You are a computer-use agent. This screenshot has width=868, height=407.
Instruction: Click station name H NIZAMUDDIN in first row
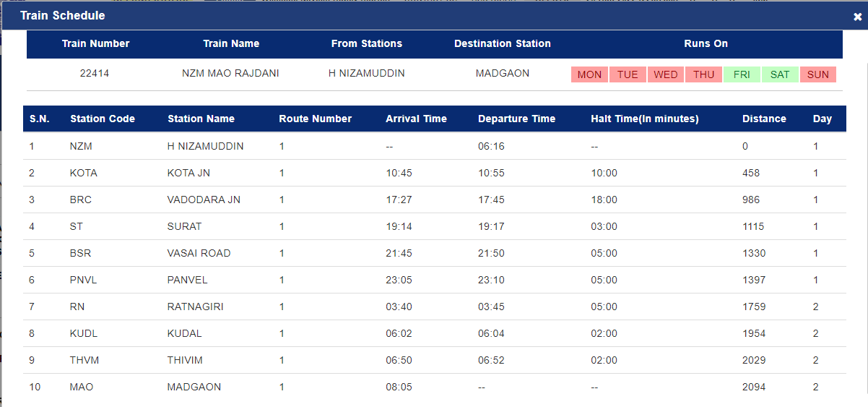(205, 146)
